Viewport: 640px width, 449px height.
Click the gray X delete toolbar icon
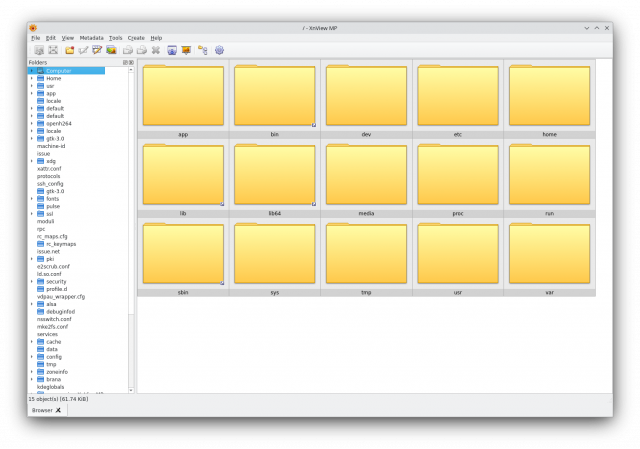click(x=156, y=50)
